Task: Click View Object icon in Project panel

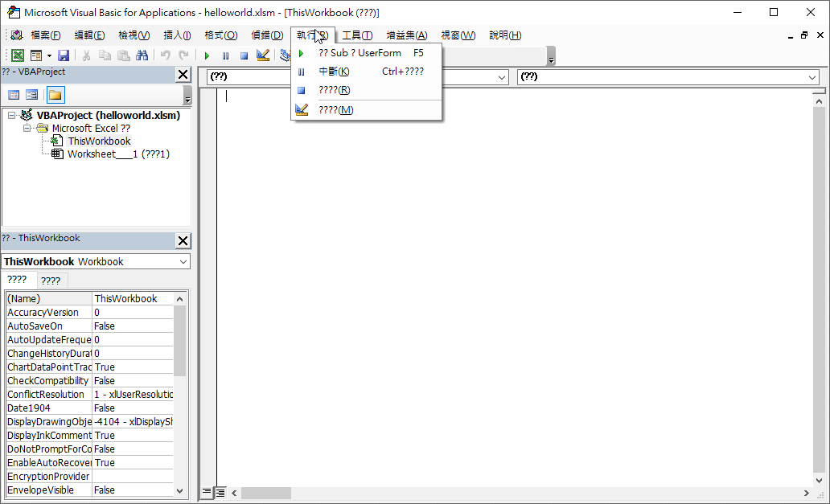Action: [x=32, y=95]
